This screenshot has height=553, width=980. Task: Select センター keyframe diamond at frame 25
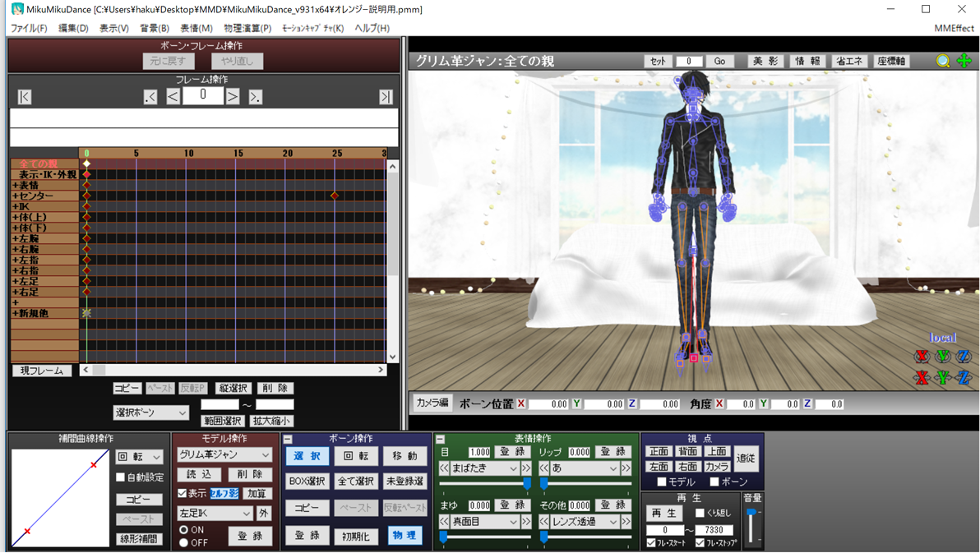point(335,196)
